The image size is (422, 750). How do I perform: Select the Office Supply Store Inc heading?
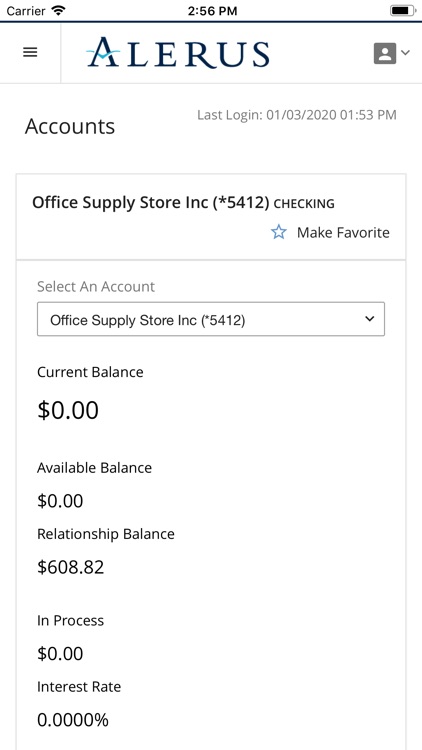coord(151,203)
